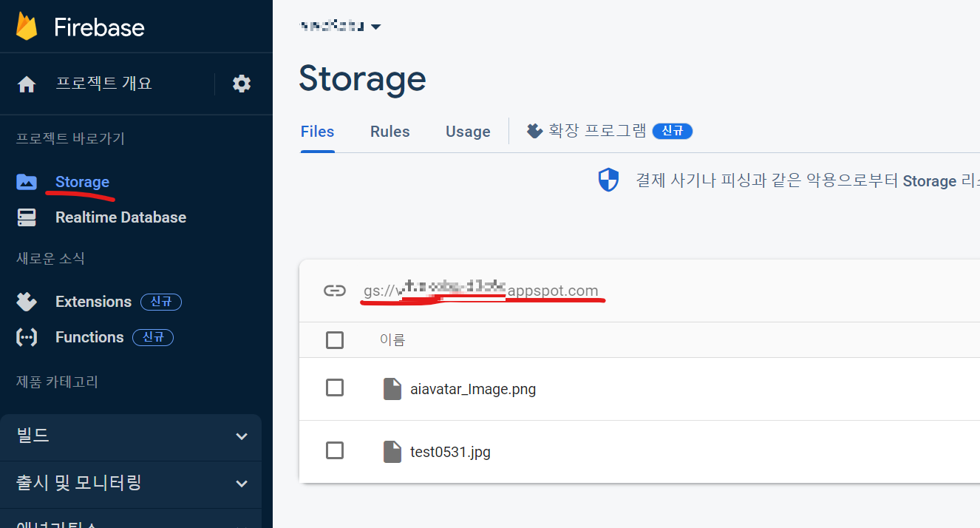Switch to the Usage tab
The image size is (980, 528).
tap(468, 132)
